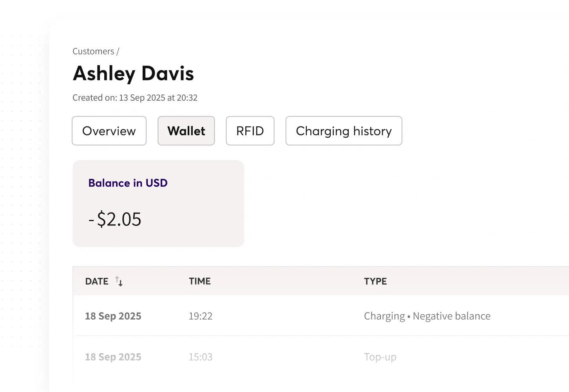
Task: Select the Wallet tab
Action: 186,131
